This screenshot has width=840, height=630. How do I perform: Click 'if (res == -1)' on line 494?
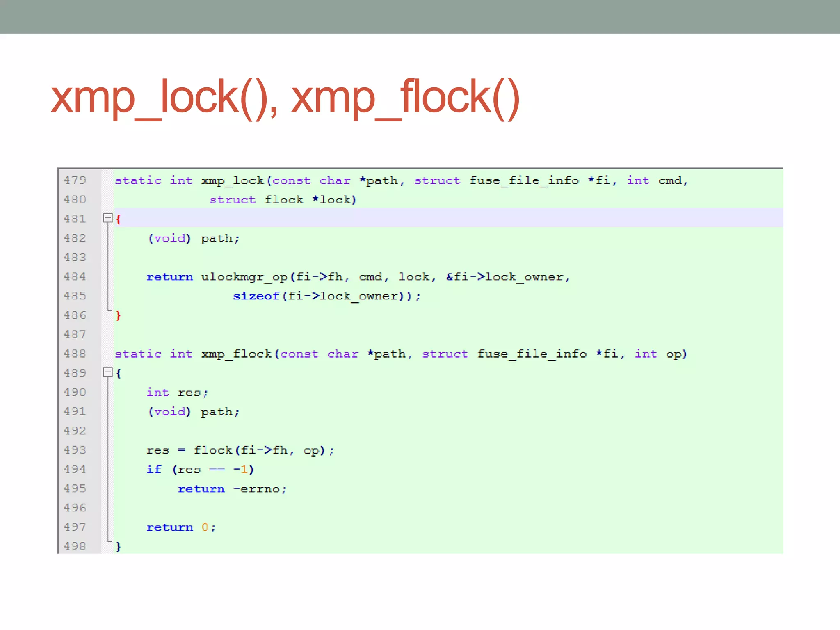[x=200, y=470]
